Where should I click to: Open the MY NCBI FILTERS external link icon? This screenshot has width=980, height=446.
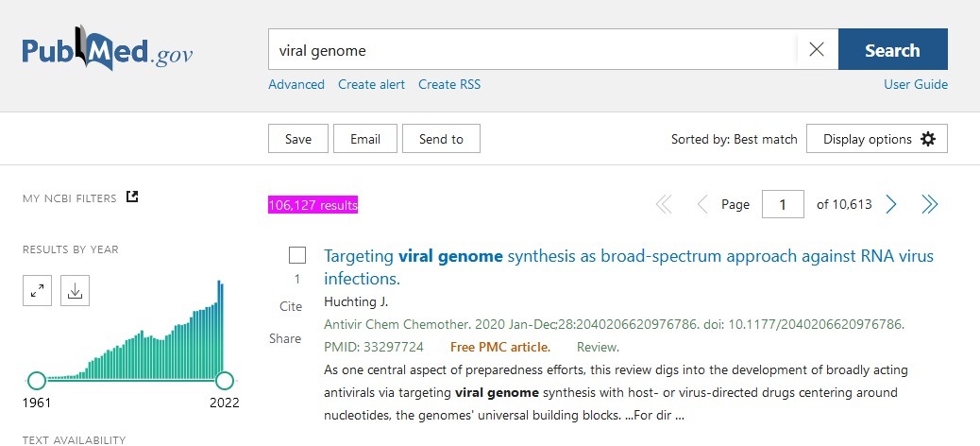coord(133,197)
